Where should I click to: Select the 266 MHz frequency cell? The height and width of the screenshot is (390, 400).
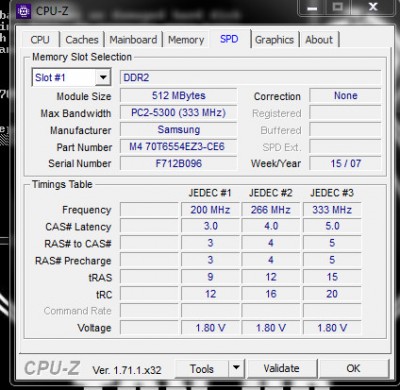point(271,210)
